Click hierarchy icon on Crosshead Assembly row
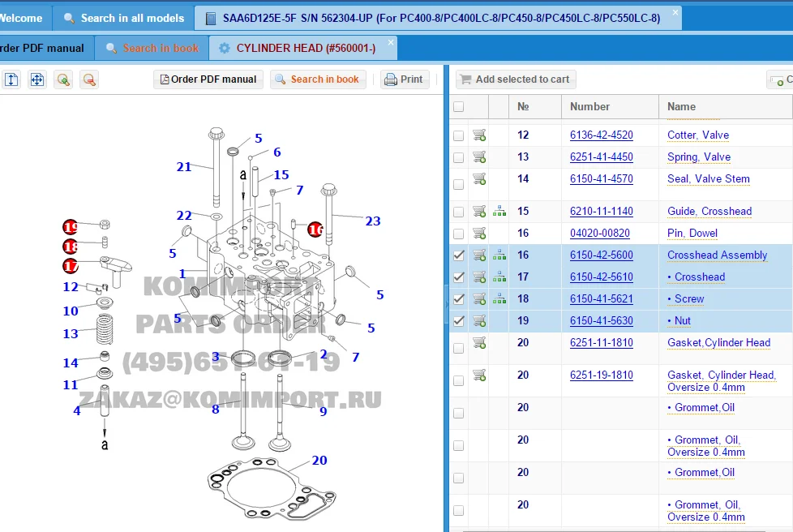793x532 pixels. (x=499, y=255)
